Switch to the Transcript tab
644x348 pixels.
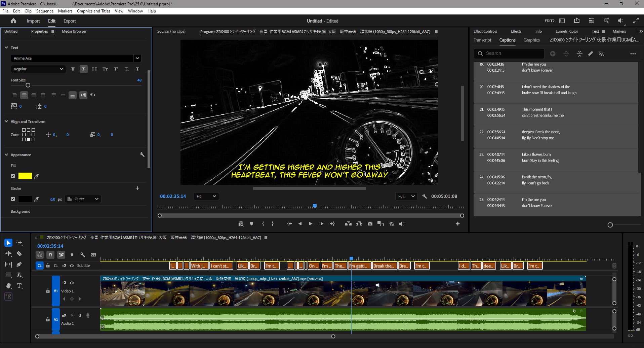coord(482,40)
